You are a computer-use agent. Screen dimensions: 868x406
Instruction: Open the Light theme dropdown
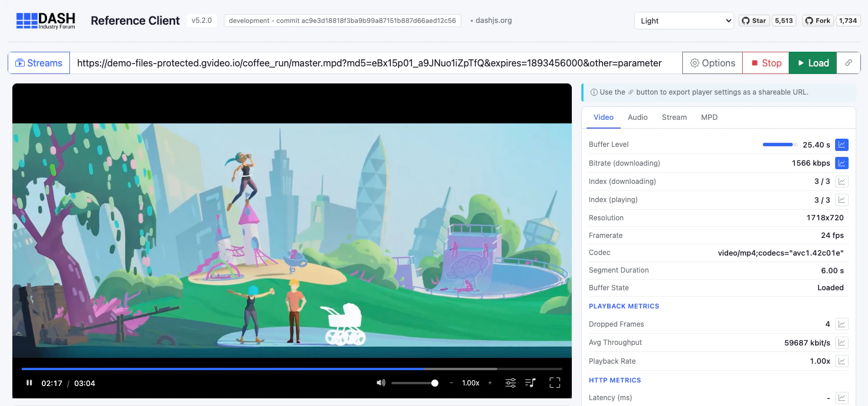coord(683,21)
